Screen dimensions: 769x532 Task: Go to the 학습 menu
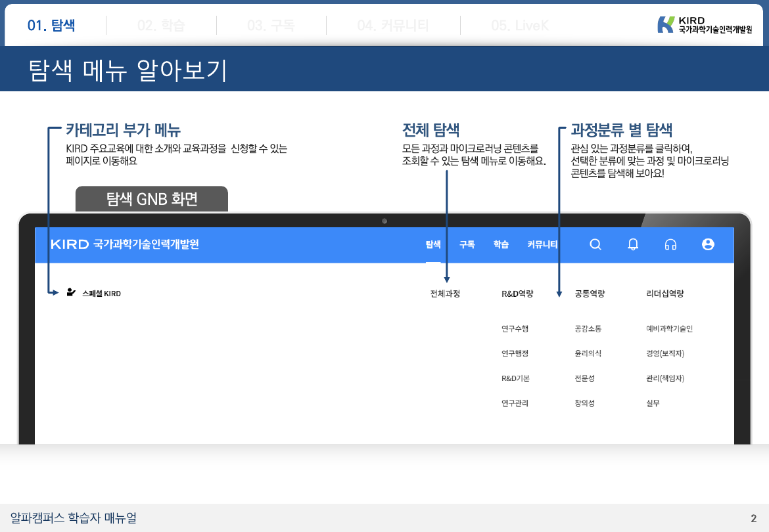tap(501, 244)
